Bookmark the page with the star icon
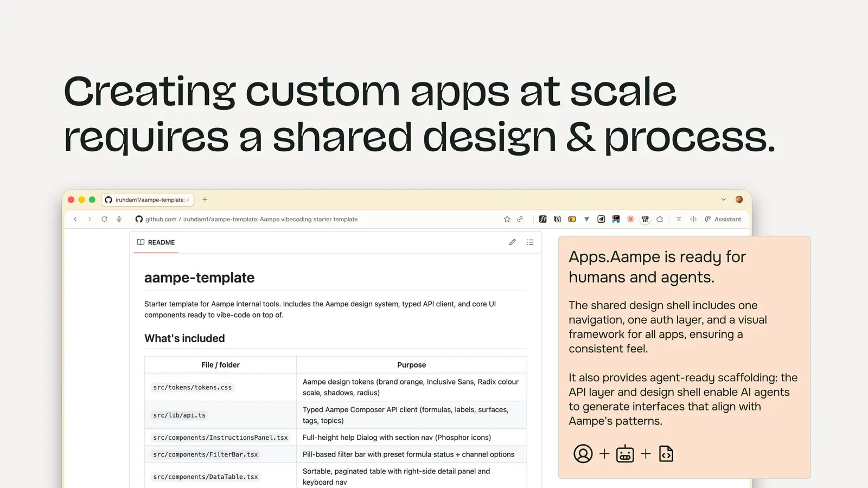This screenshot has width=868, height=488. [x=507, y=219]
